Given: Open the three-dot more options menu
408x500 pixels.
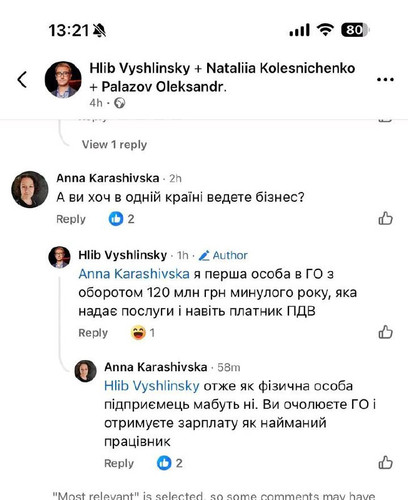Looking at the screenshot, I should pyautogui.click(x=385, y=80).
